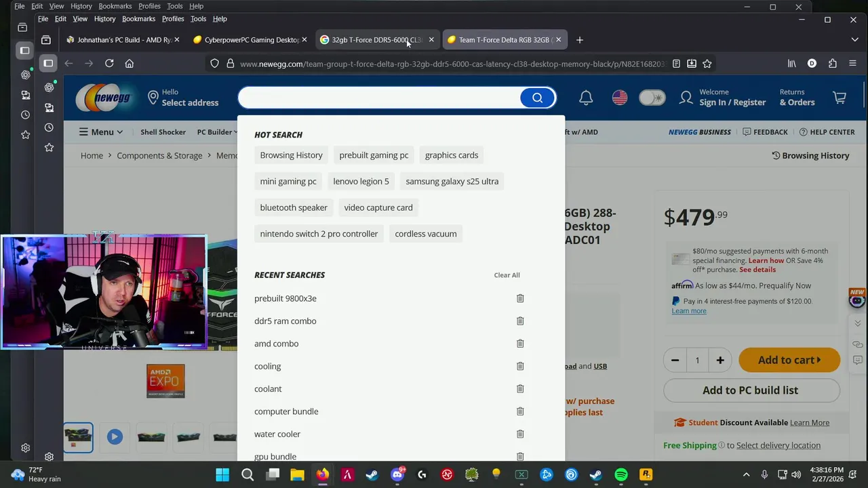The width and height of the screenshot is (868, 488).
Task: Click the quantity input box
Action: pos(697,360)
